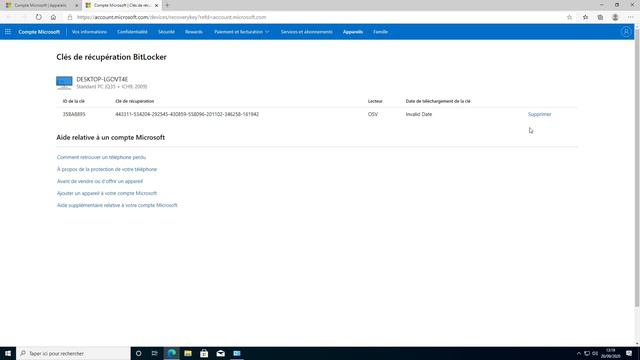Close the first Compte Microsoft Appareils tab
640x360 pixels.
coord(77,6)
